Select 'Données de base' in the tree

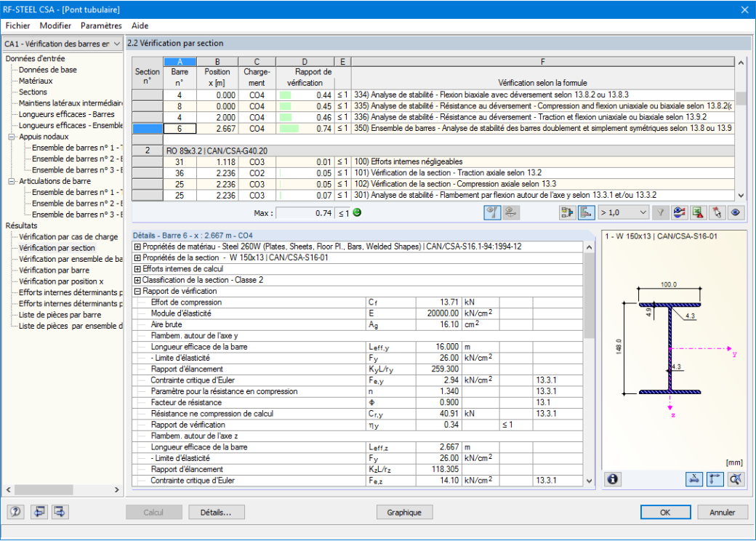48,70
